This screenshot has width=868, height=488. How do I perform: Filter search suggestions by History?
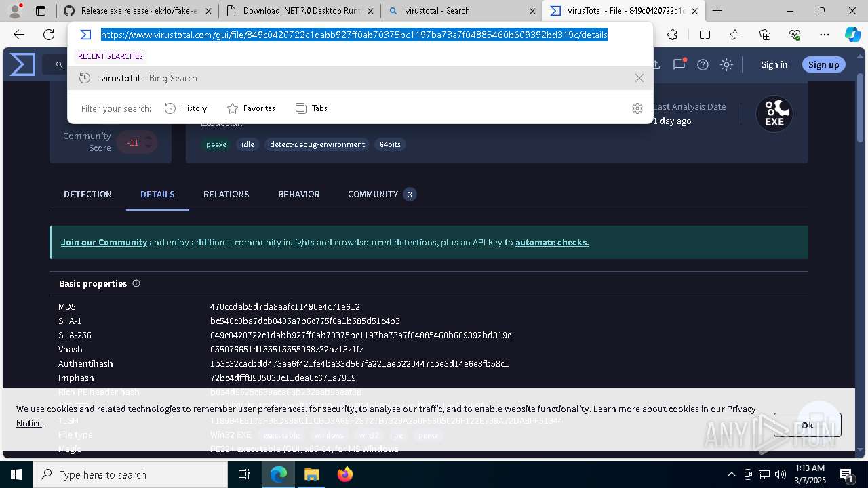[186, 108]
